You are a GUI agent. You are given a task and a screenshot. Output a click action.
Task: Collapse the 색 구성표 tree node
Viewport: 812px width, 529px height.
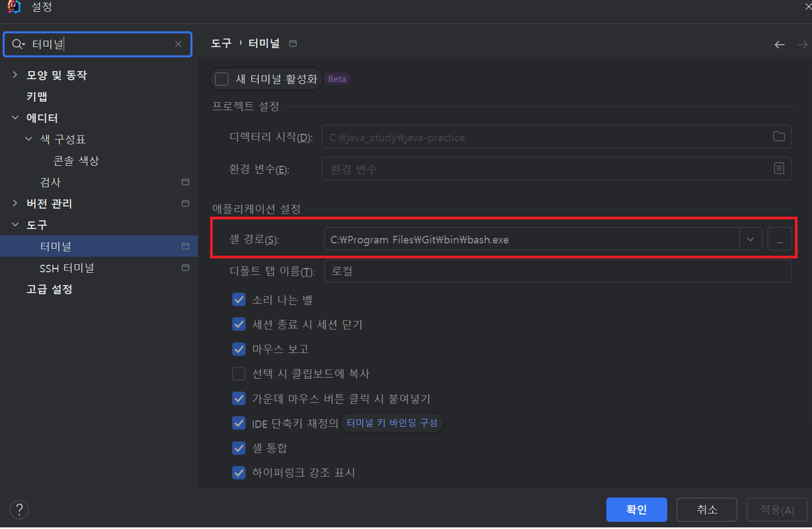[x=28, y=139]
